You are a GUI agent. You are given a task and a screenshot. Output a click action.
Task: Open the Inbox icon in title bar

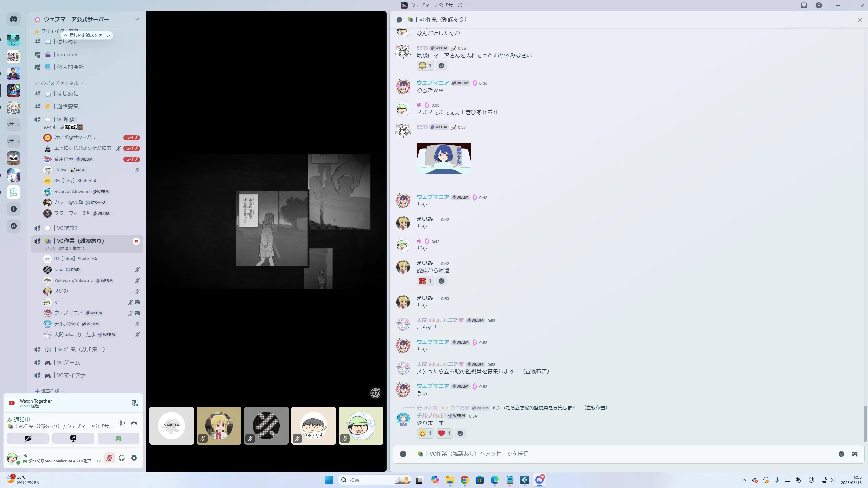click(804, 5)
